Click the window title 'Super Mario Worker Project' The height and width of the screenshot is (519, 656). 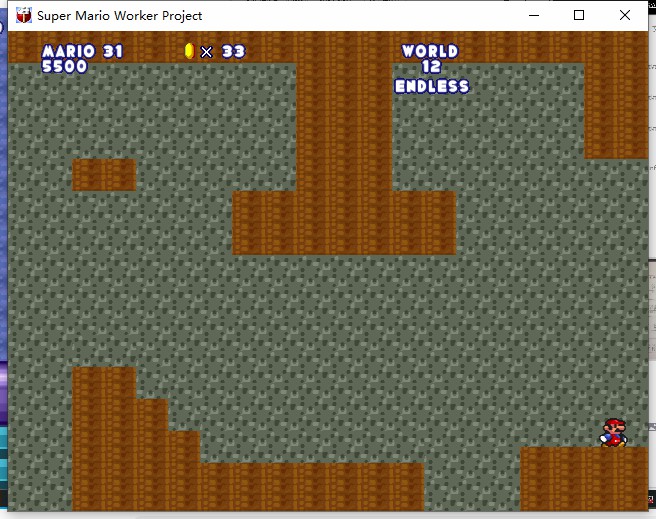pos(120,15)
